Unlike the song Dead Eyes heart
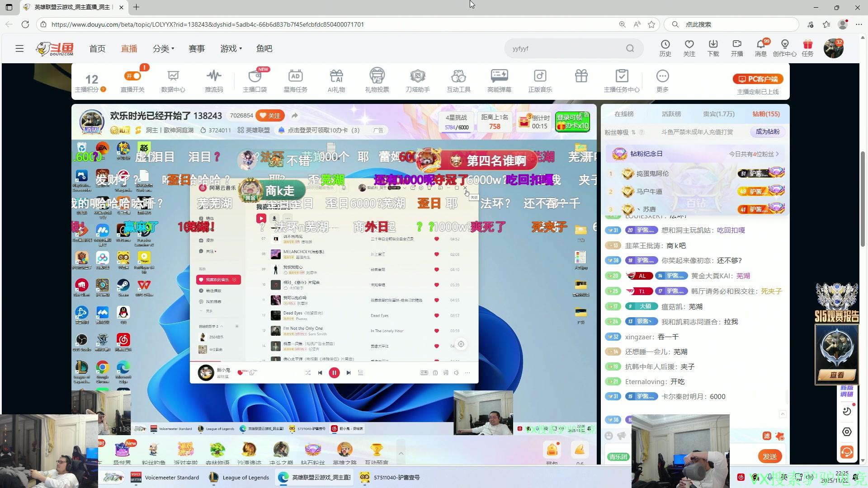This screenshot has height=488, width=868. (436, 315)
